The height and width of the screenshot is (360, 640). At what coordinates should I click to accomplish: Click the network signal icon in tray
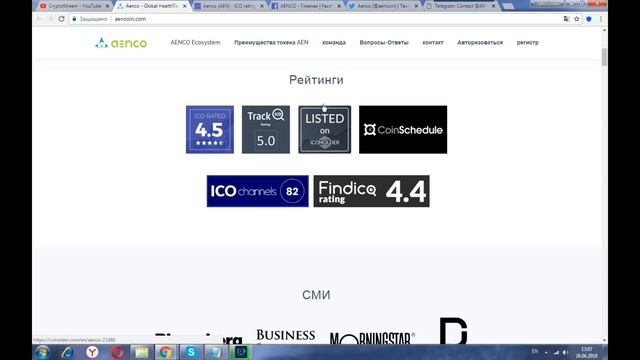[x=556, y=352]
